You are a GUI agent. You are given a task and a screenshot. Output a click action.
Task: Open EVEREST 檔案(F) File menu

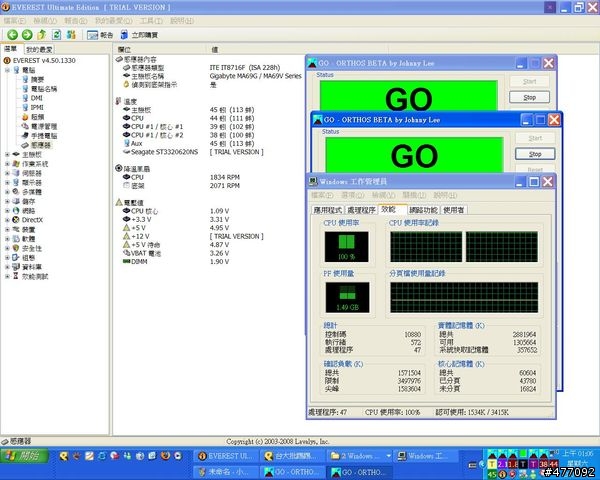point(15,21)
